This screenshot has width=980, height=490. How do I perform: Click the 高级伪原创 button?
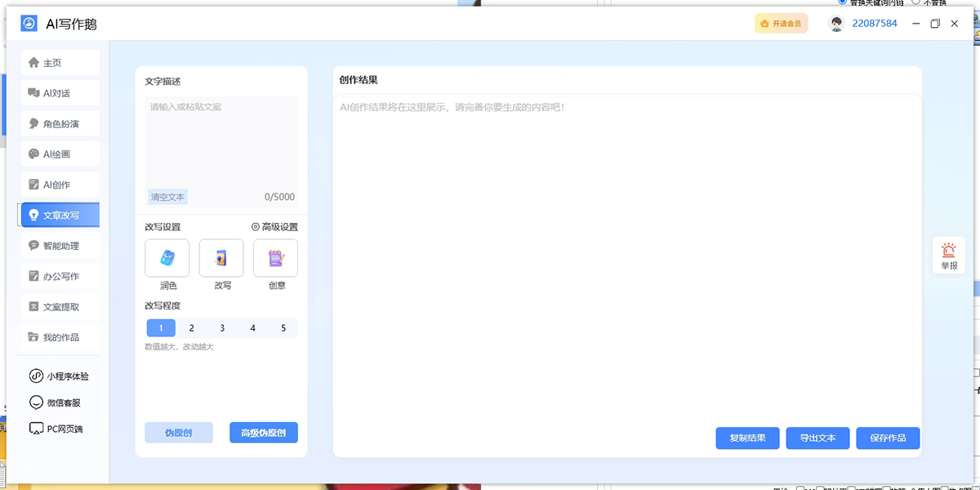pos(264,433)
